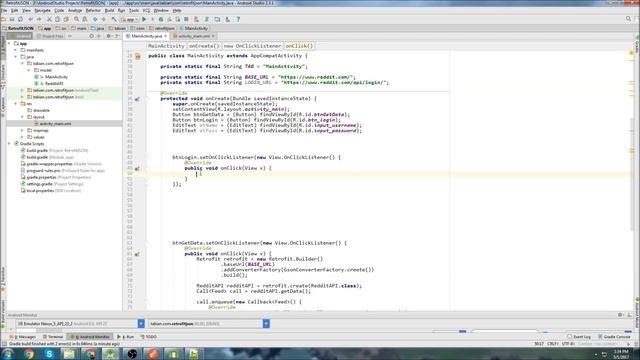Click the Search Everywhere magnifier icon

(628, 19)
